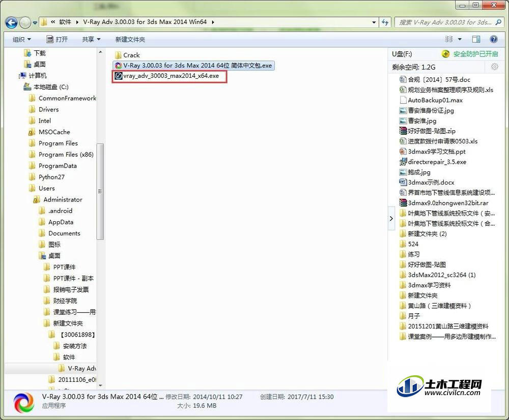The width and height of the screenshot is (509, 420).
Task: Open the view options dropdown arrow
Action: pos(460,39)
